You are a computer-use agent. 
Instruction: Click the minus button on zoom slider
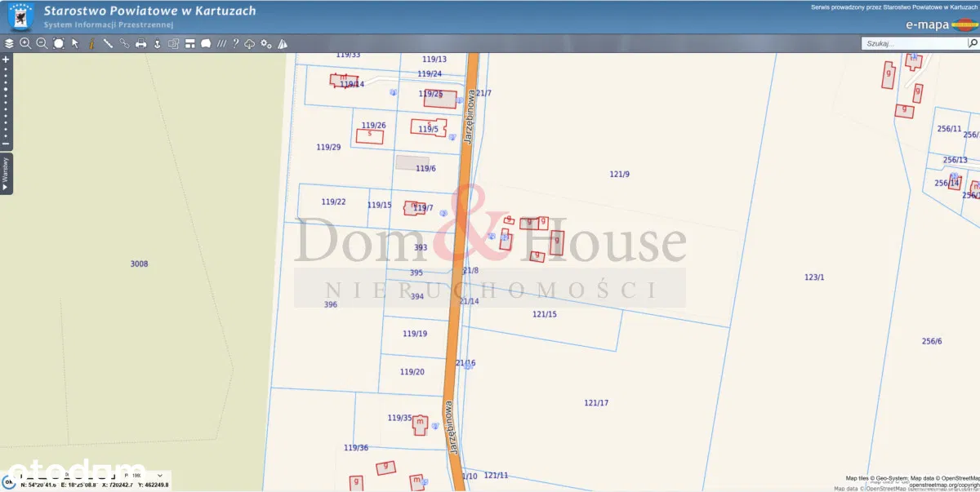(6, 144)
